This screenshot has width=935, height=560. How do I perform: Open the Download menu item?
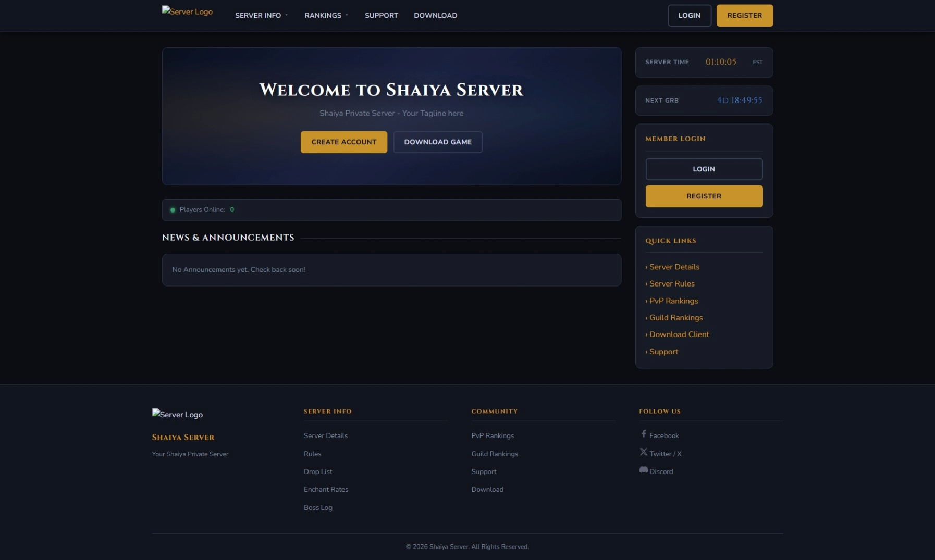(435, 15)
